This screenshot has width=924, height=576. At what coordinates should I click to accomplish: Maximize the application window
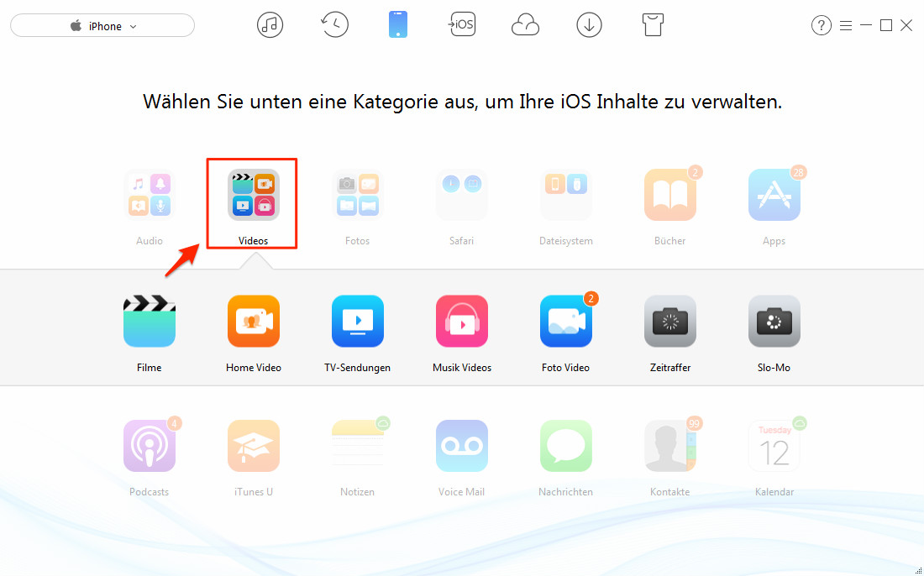click(885, 25)
